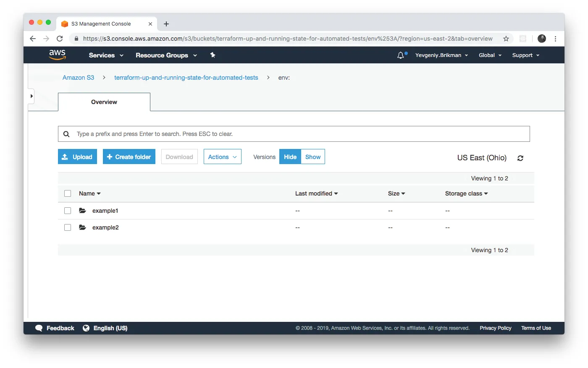This screenshot has width=588, height=368.
Task: Check the example2 row checkbox
Action: pos(68,227)
